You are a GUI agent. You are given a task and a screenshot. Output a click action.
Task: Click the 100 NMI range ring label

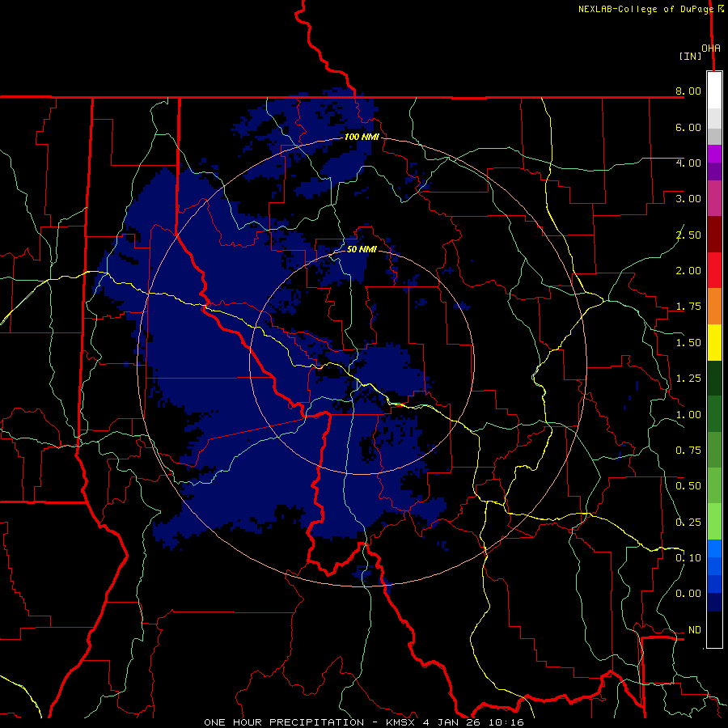[x=362, y=137]
